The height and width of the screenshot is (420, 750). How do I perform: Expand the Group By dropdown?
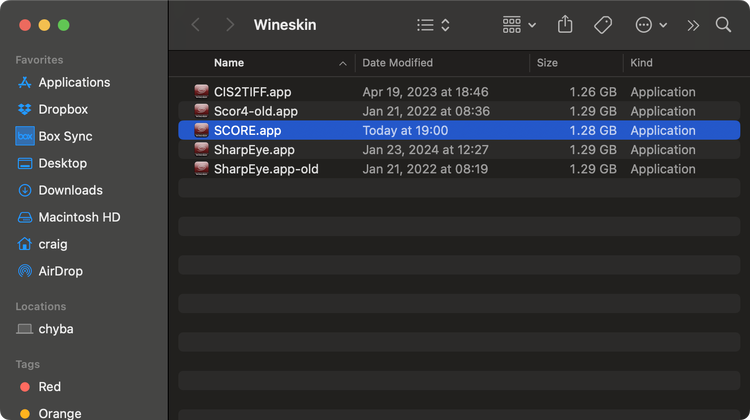click(519, 25)
